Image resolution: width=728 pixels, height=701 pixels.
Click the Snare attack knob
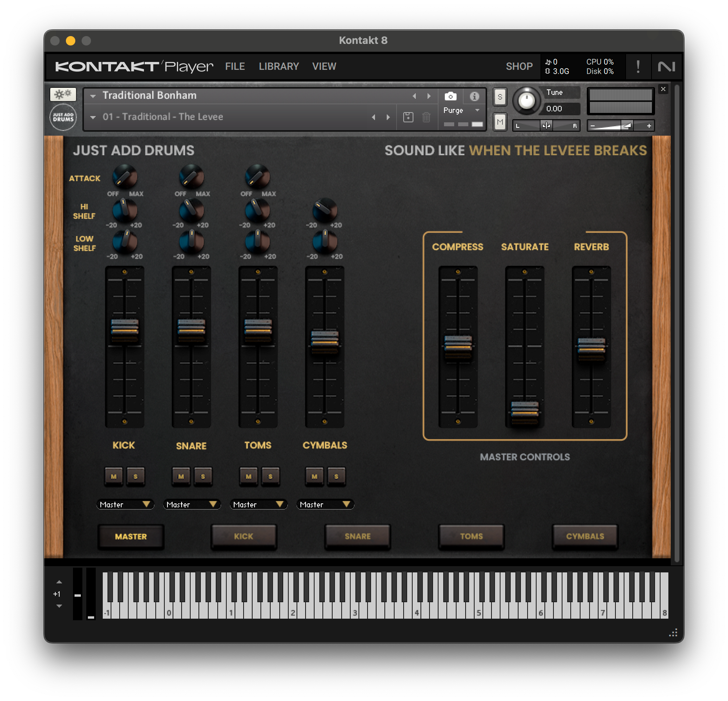pyautogui.click(x=191, y=176)
